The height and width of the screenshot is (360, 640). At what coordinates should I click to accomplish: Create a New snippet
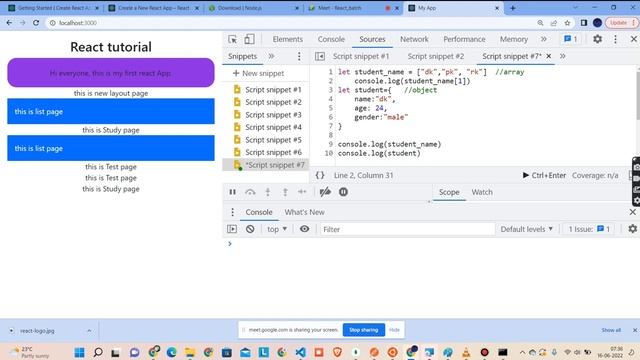pos(258,73)
